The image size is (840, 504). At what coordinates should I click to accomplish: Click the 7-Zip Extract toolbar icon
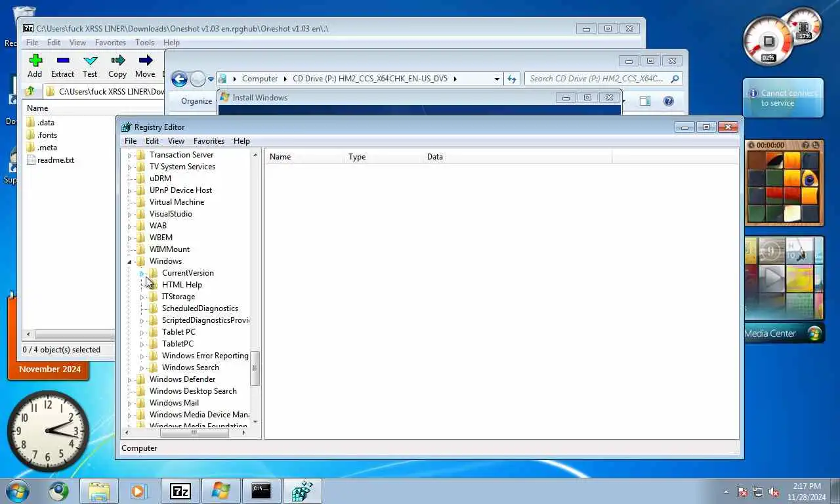(63, 61)
